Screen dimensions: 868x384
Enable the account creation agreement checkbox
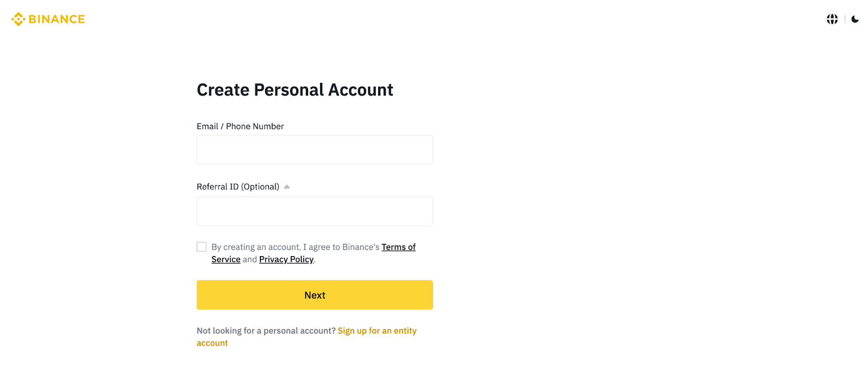click(x=201, y=247)
